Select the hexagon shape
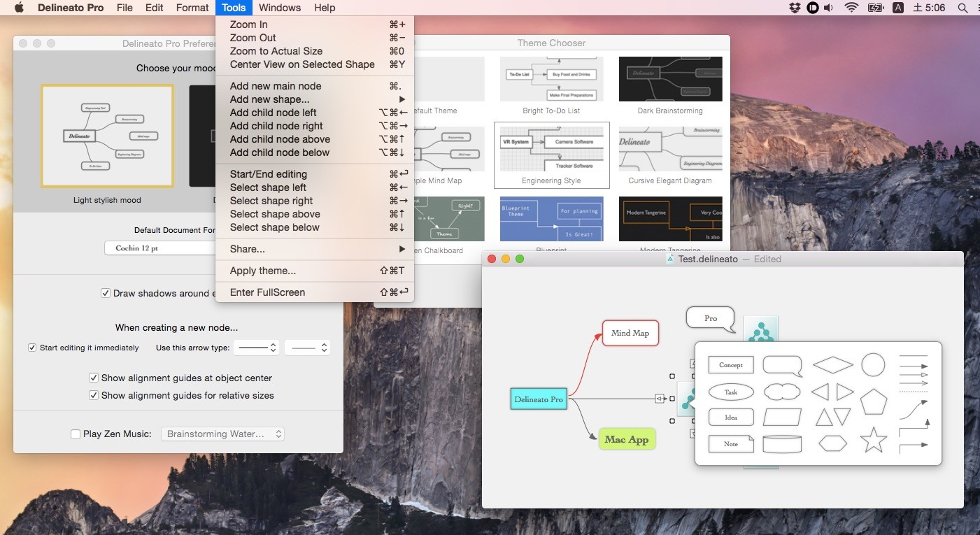This screenshot has width=980, height=535. [x=833, y=443]
